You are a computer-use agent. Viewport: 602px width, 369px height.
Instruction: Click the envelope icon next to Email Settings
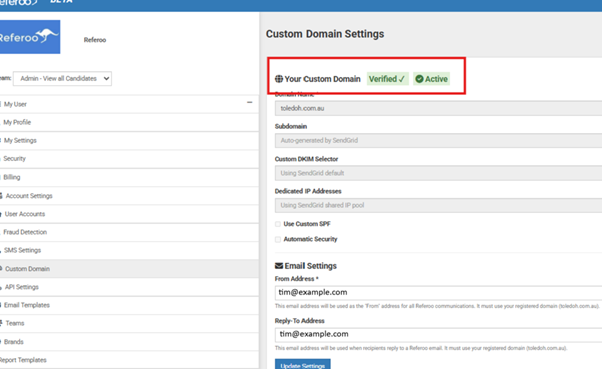[x=279, y=266]
